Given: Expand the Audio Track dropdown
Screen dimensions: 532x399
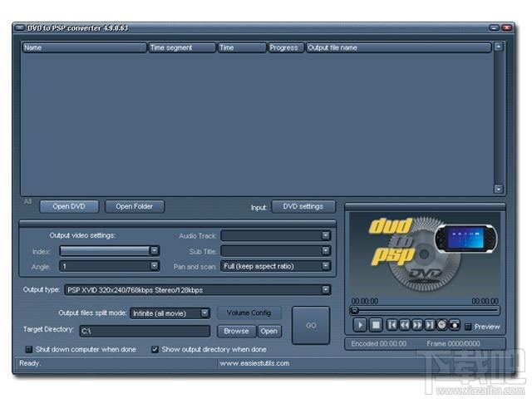Looking at the screenshot, I should [x=325, y=235].
